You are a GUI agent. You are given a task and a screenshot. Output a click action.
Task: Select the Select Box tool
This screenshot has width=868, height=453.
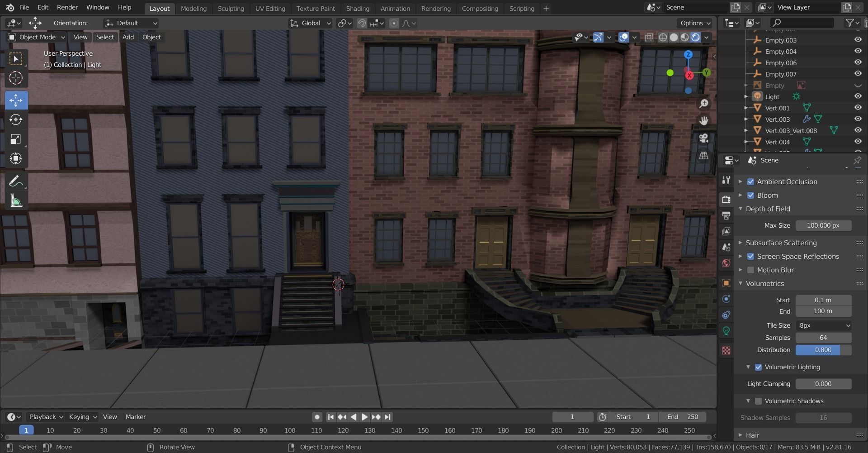point(16,59)
